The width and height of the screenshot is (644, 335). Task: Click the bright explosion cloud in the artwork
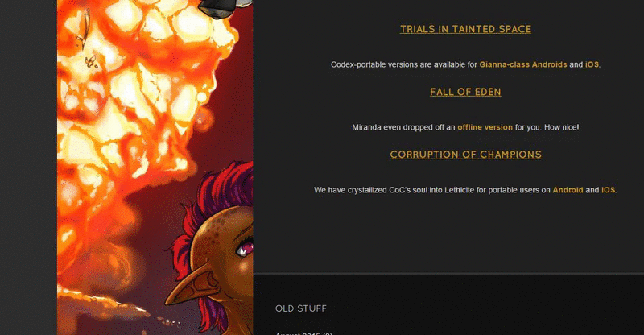135,94
